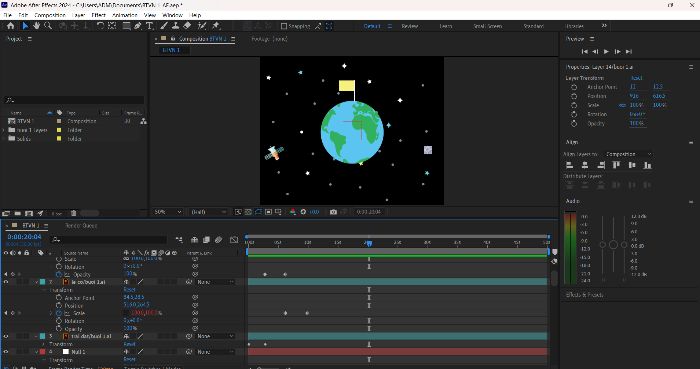Take a snapshot with camera icon
The height and width of the screenshot is (369, 700).
333,212
